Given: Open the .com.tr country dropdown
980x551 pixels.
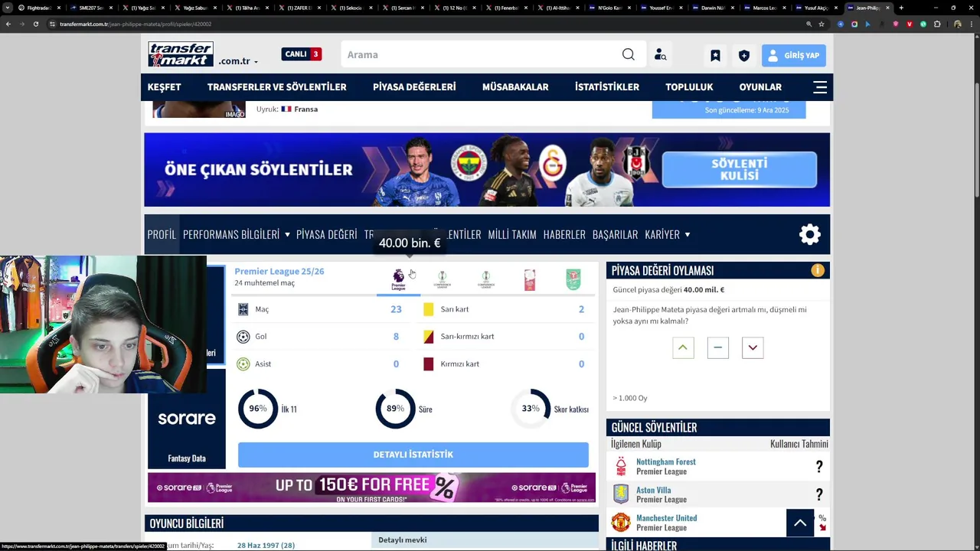Looking at the screenshot, I should 238,61.
